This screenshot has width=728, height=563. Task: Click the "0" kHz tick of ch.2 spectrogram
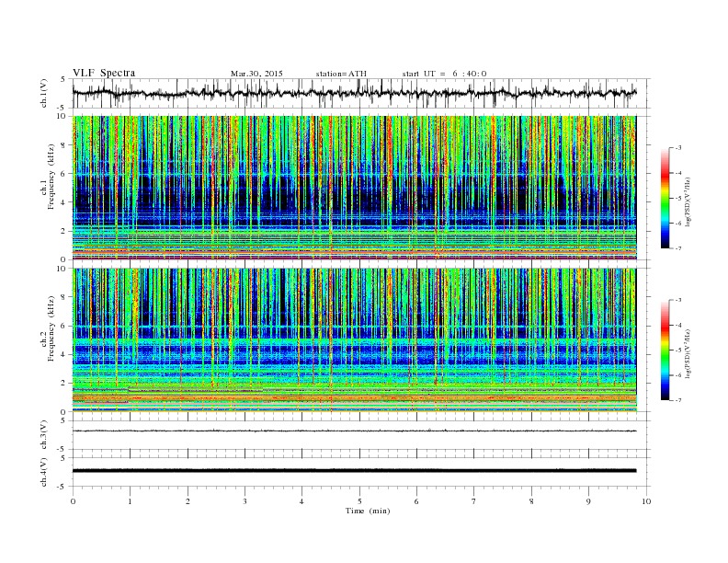click(x=64, y=411)
